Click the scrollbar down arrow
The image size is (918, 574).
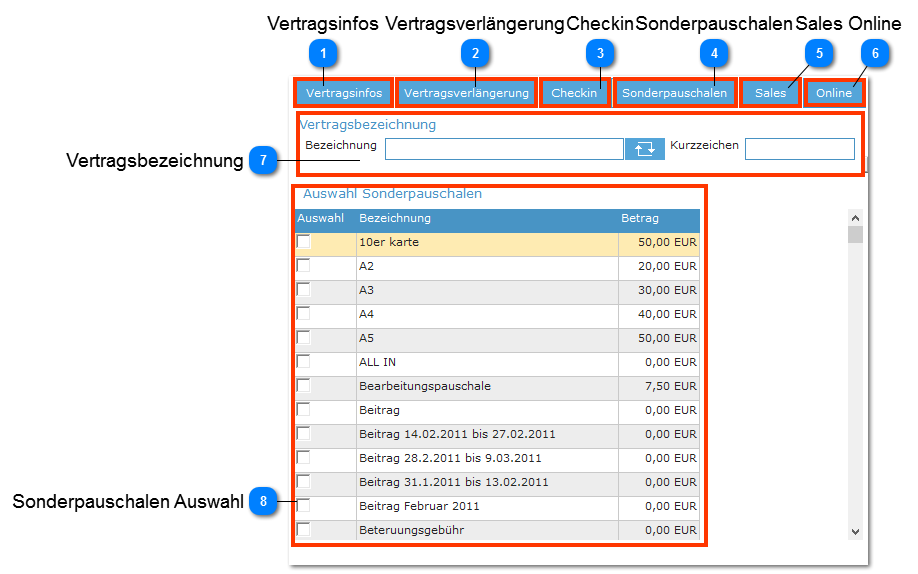855,531
